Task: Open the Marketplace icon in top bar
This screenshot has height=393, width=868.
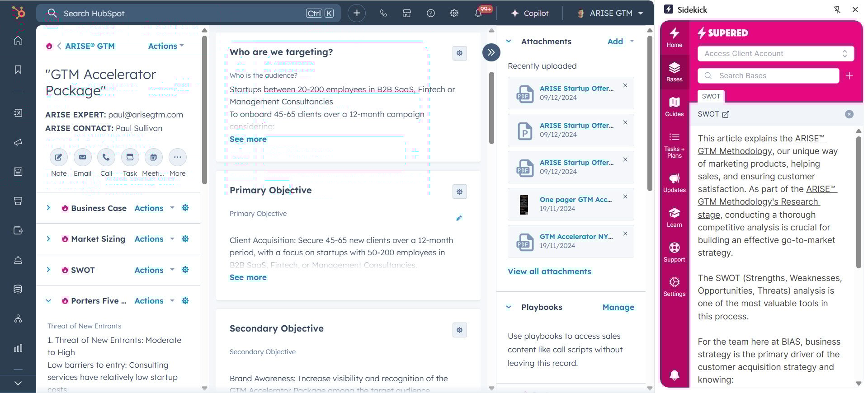Action: pyautogui.click(x=407, y=13)
